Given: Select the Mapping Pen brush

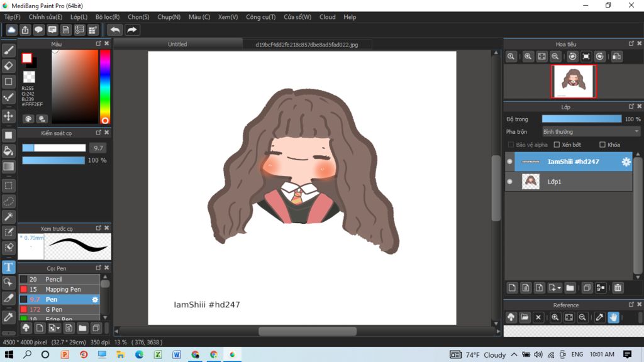Looking at the screenshot, I should pyautogui.click(x=59, y=289).
